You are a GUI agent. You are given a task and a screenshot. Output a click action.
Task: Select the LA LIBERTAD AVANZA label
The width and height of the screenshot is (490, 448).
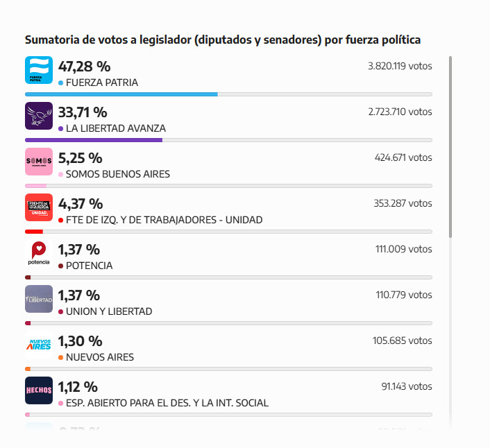[115, 128]
